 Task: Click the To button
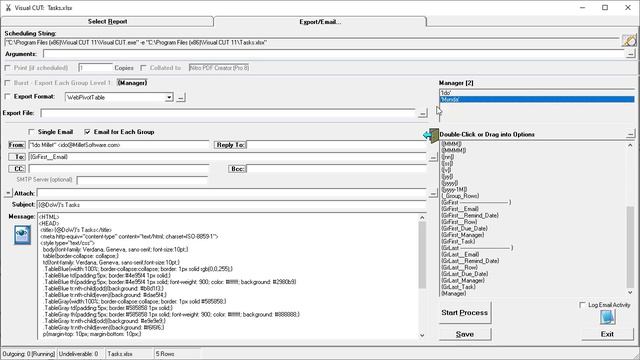pyautogui.click(x=17, y=157)
